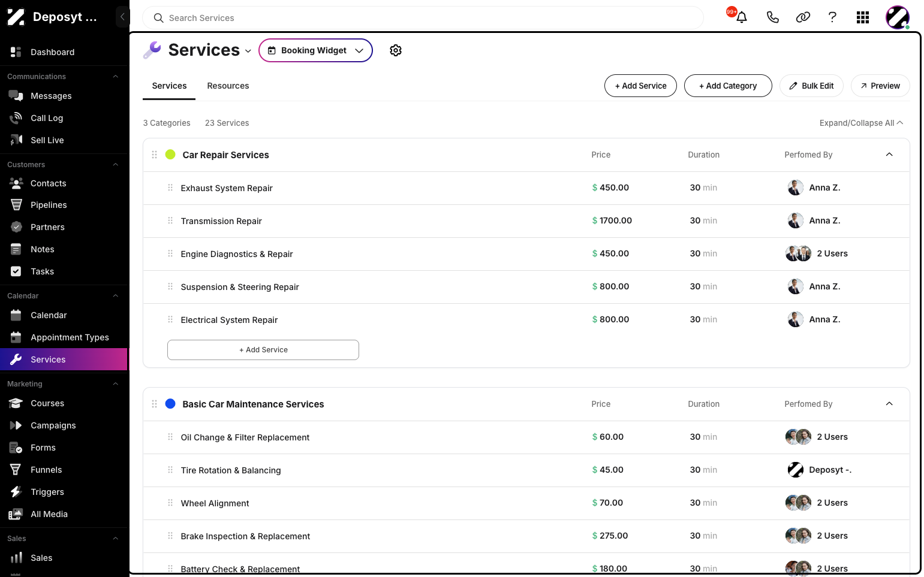The image size is (924, 577).
Task: Click the + Add Category button
Action: (728, 86)
